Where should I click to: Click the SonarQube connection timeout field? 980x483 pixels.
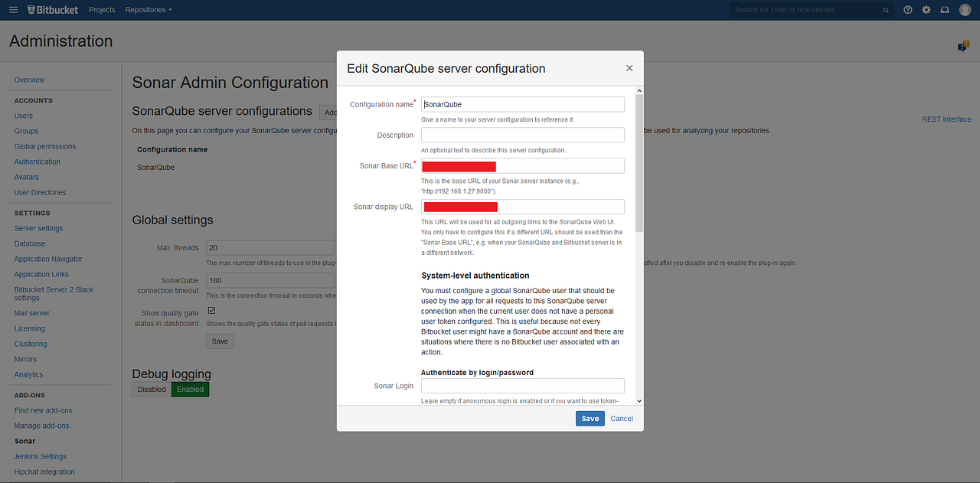270,280
